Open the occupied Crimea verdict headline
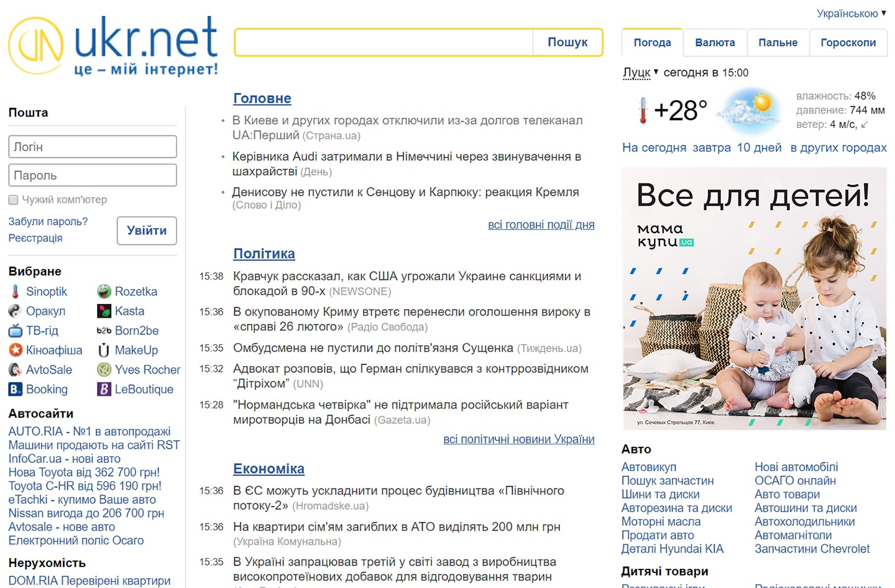This screenshot has width=895, height=588. [411, 319]
